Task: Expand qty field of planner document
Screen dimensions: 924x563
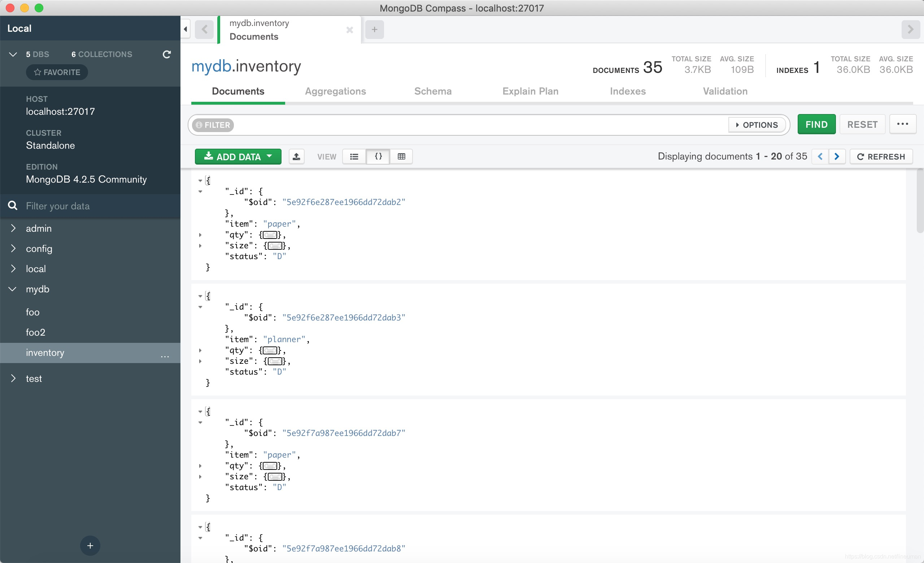Action: [x=200, y=350]
